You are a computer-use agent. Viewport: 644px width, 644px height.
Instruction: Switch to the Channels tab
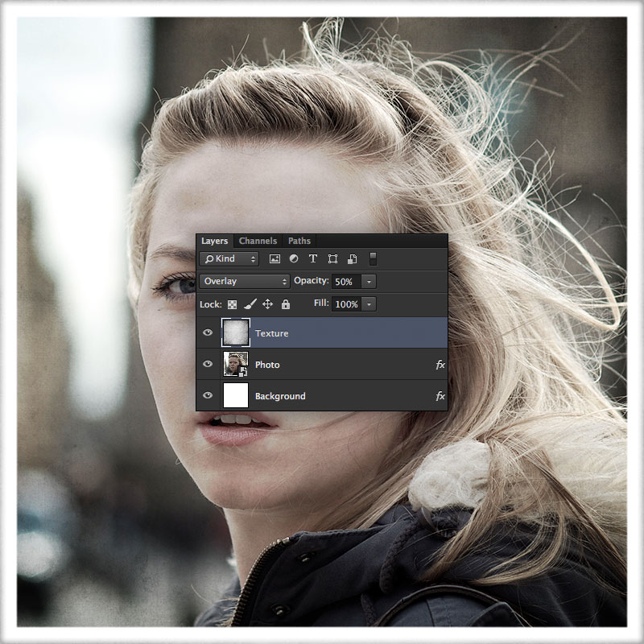[x=258, y=241]
